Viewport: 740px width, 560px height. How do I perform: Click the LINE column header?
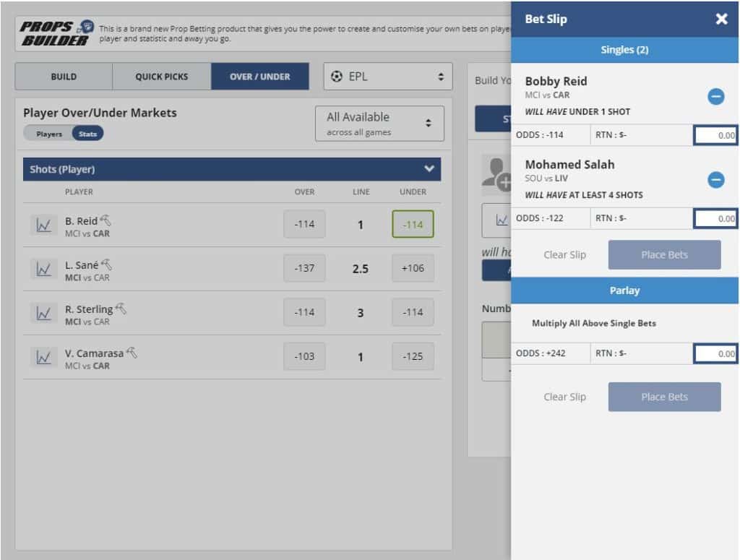point(361,192)
